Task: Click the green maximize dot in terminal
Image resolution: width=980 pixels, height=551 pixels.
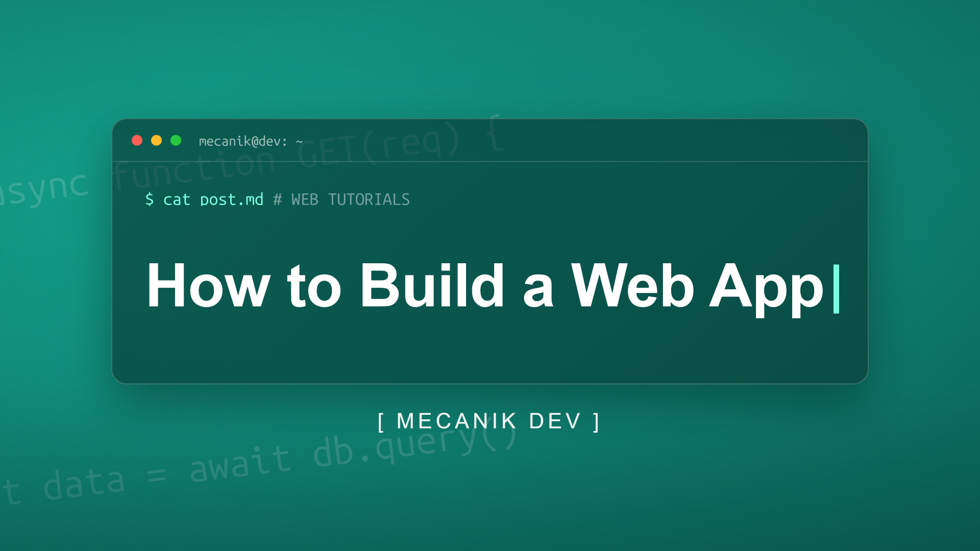Action: [x=176, y=140]
